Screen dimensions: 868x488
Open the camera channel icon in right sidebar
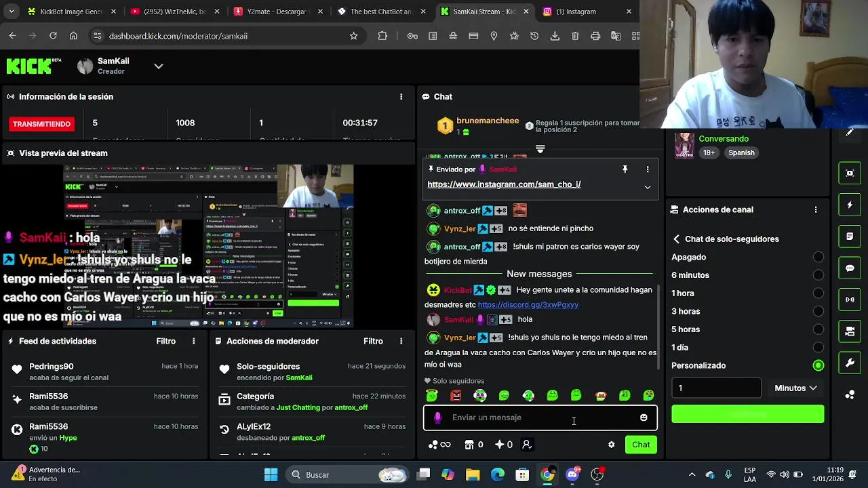[x=850, y=331]
